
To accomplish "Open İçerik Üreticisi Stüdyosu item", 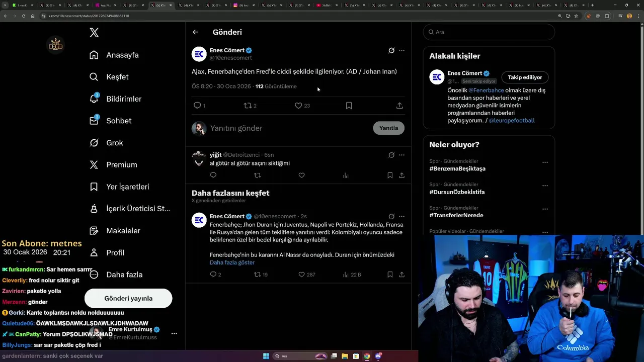I will [x=130, y=209].
